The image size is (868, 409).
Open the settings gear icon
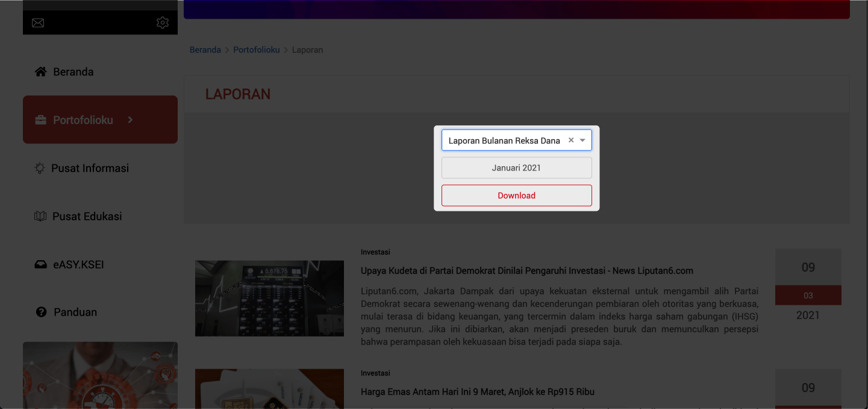click(x=162, y=23)
